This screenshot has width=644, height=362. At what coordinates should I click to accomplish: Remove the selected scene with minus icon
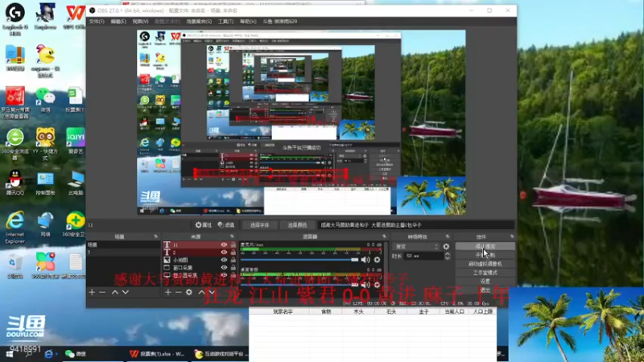pyautogui.click(x=102, y=292)
